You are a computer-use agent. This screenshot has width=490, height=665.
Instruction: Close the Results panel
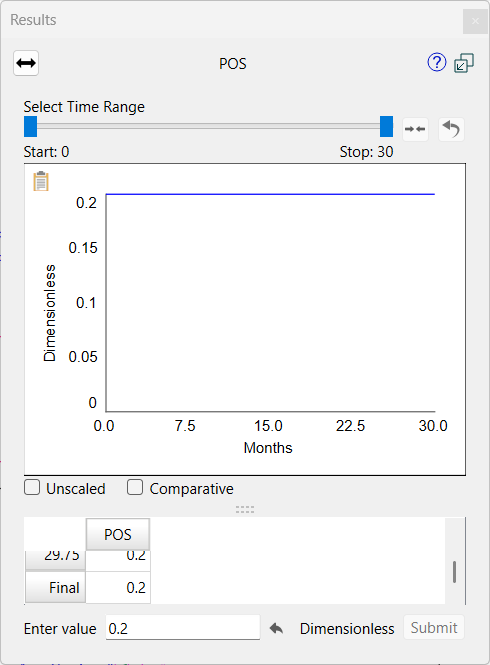[475, 21]
